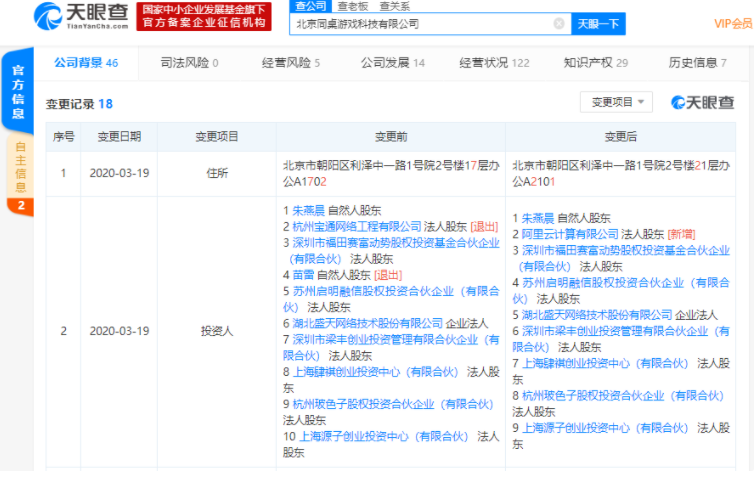Viewport: 756px width, 478px height.
Task: Open 朱燕晨 link in 变更前 column
Action: [x=309, y=210]
